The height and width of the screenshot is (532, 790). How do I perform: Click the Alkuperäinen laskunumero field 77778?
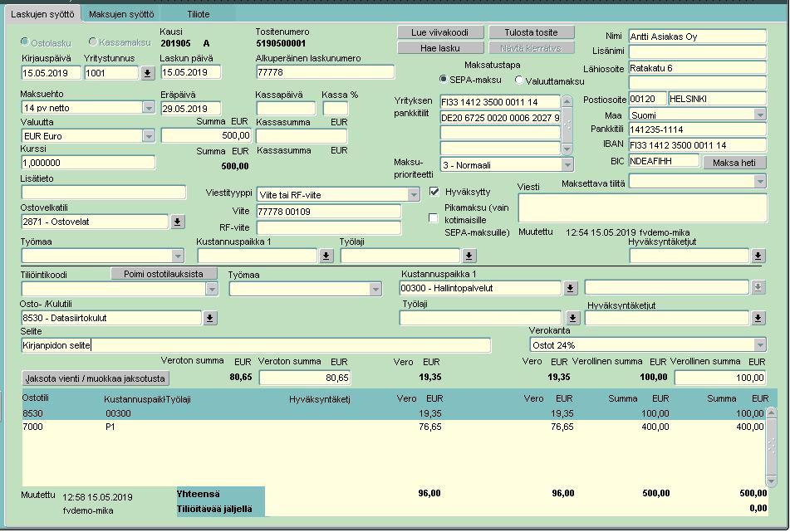(325, 72)
